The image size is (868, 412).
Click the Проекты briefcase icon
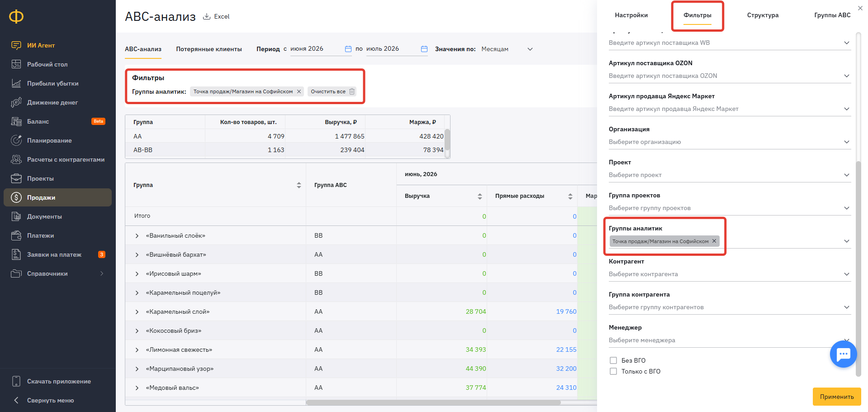click(x=16, y=178)
